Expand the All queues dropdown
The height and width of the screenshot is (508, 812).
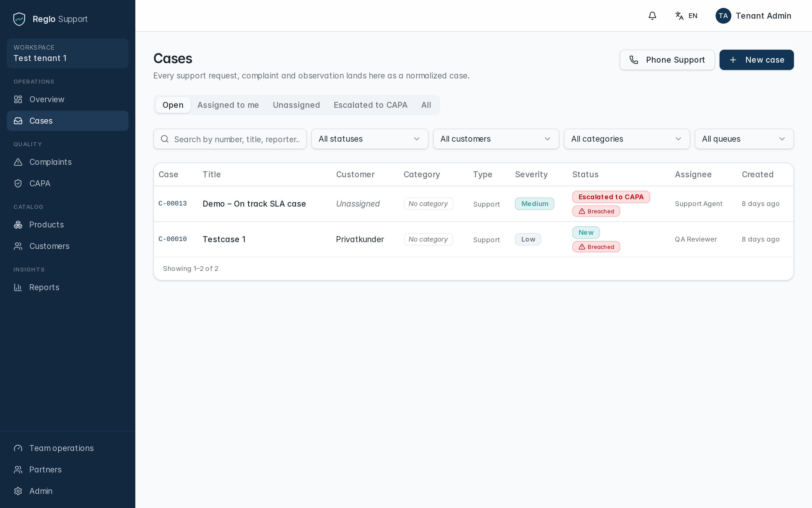point(744,139)
